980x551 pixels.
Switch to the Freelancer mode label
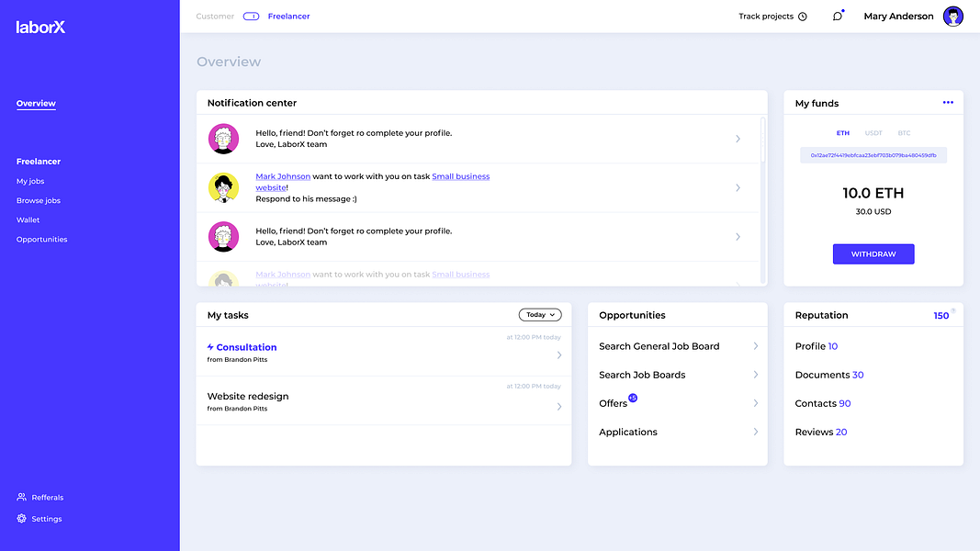point(288,17)
